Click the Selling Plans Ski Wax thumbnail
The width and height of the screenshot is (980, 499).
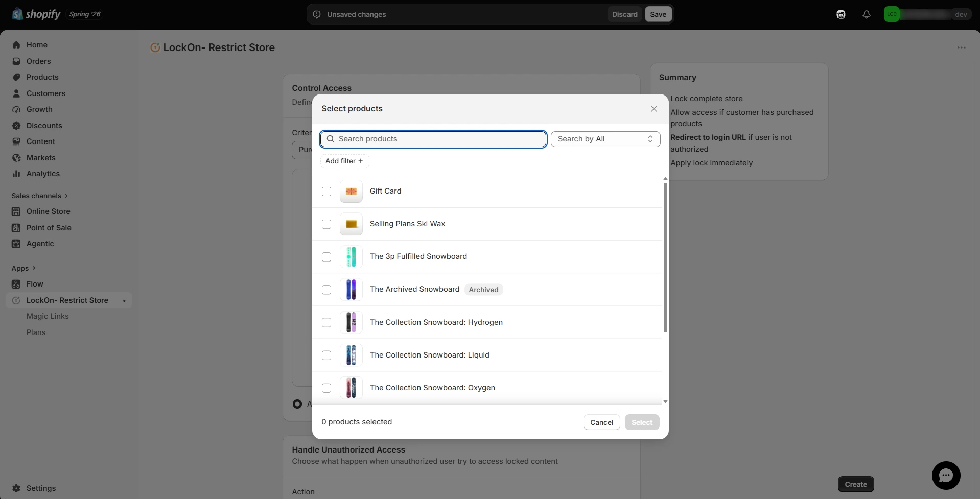coord(351,224)
